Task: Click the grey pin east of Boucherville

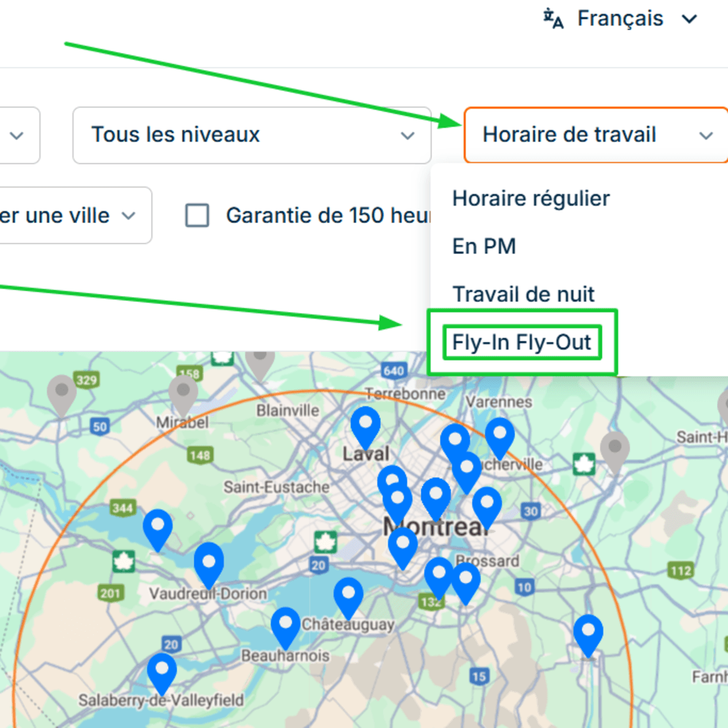Action: (615, 453)
